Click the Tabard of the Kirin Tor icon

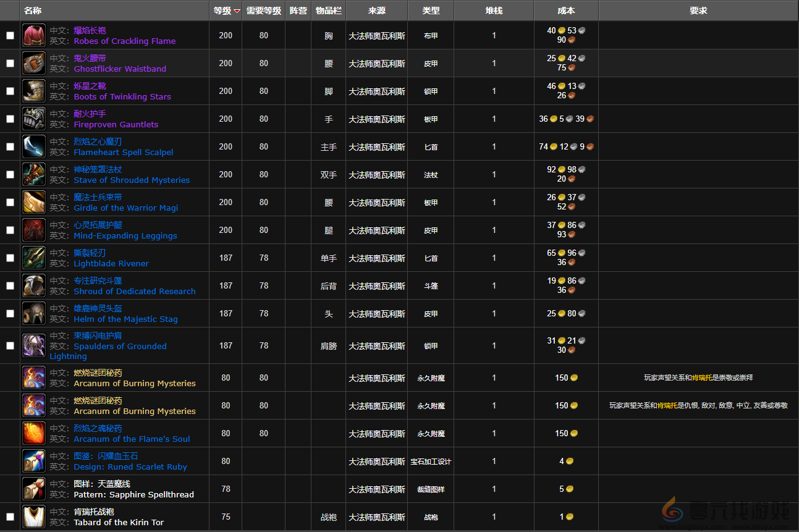point(34,517)
